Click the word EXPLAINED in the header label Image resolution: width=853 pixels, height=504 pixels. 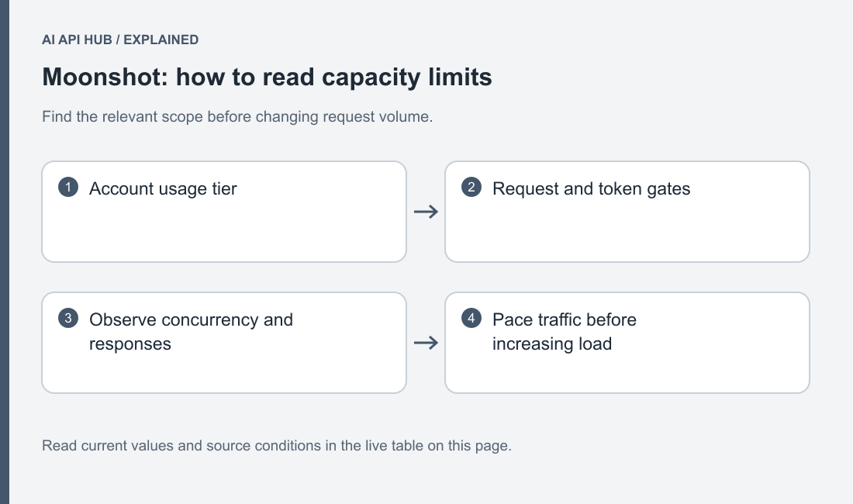coord(161,40)
